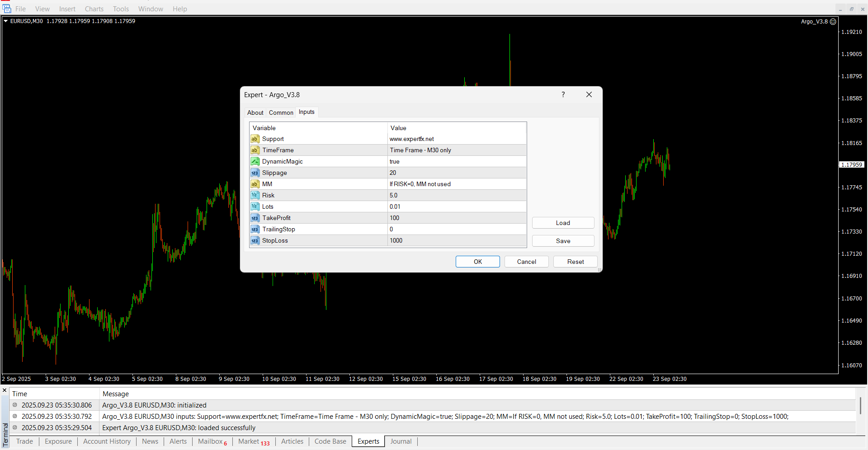Click the MetaTrader application icon
The height and width of the screenshot is (450, 868).
coord(7,9)
